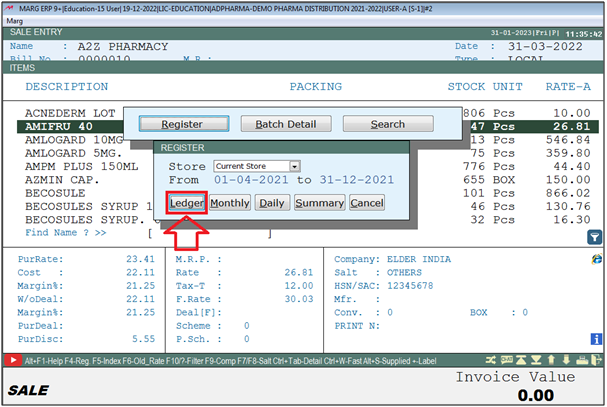Open the blue filter funnel icon

tap(595, 237)
